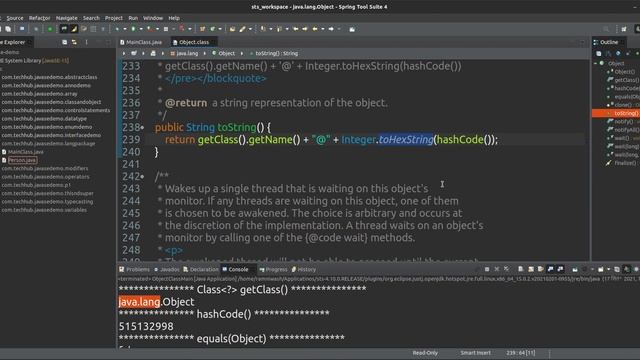Image resolution: width=640 pixels, height=360 pixels.
Task: Toggle Show Console on Standard Out change
Action: 550,269
